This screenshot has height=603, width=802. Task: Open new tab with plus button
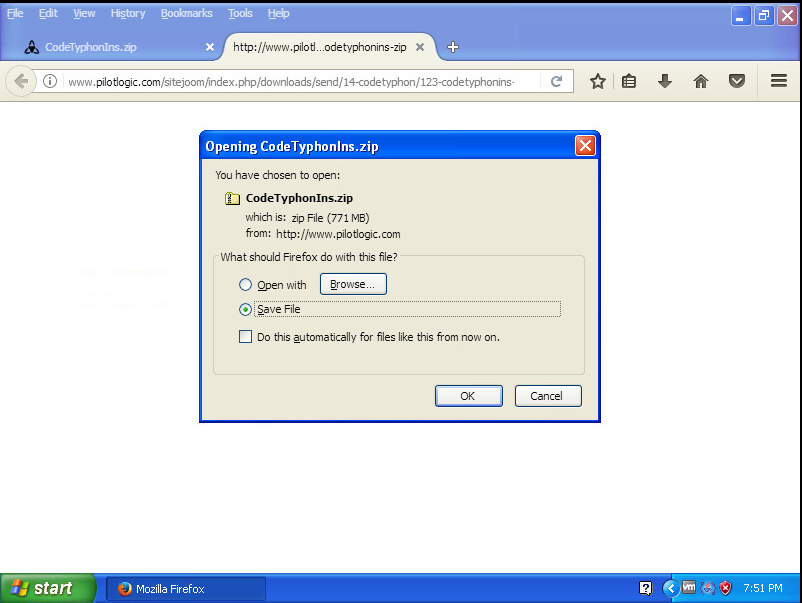click(453, 47)
